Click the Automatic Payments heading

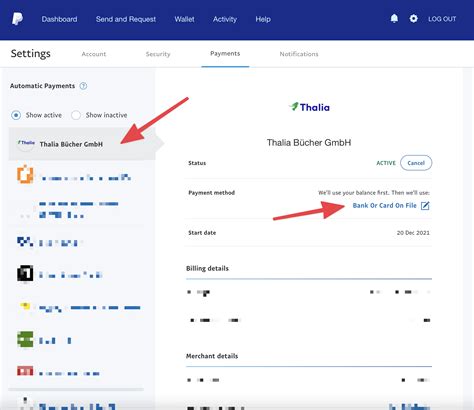[42, 86]
